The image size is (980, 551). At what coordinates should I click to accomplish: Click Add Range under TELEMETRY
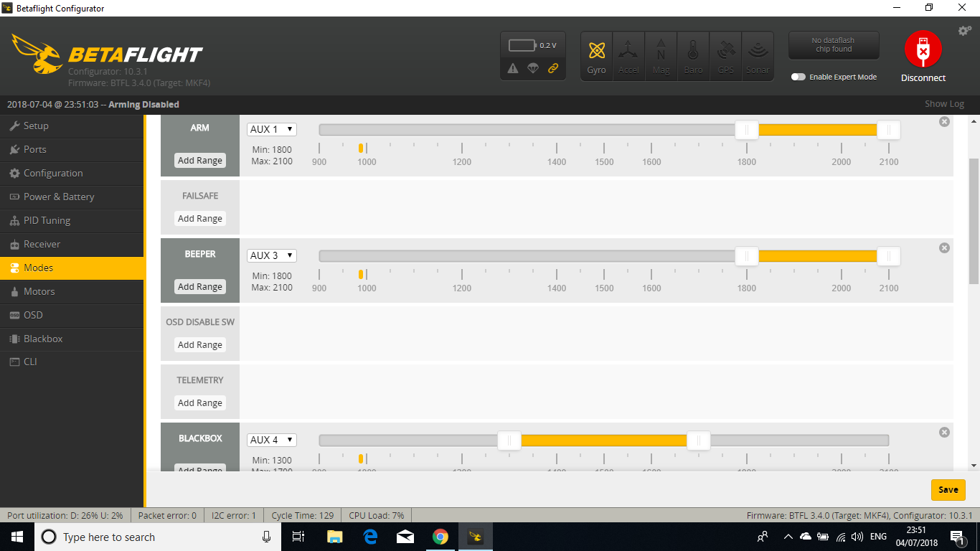point(200,403)
